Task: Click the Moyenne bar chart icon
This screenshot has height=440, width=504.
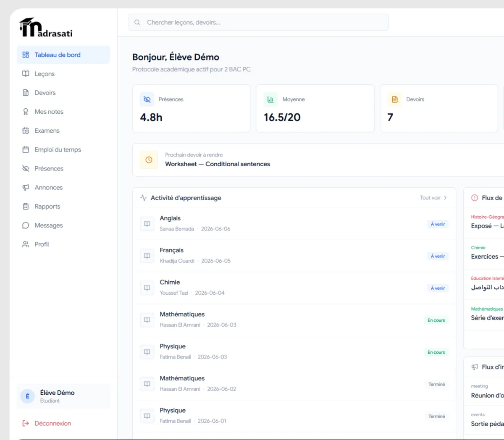Action: pos(270,100)
